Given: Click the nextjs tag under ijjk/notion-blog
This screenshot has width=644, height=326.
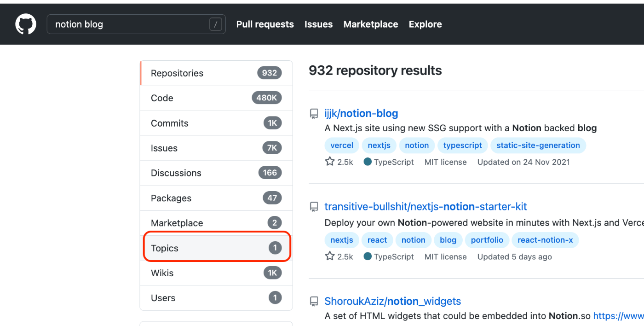Looking at the screenshot, I should pos(379,145).
